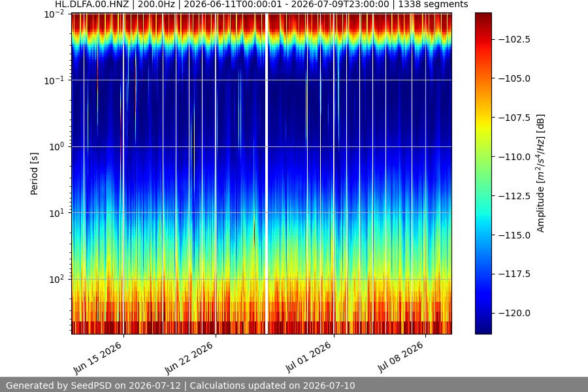This screenshot has height=392, width=588.
Task: Click the −115.0 colorbar tick label
Action: pos(514,235)
